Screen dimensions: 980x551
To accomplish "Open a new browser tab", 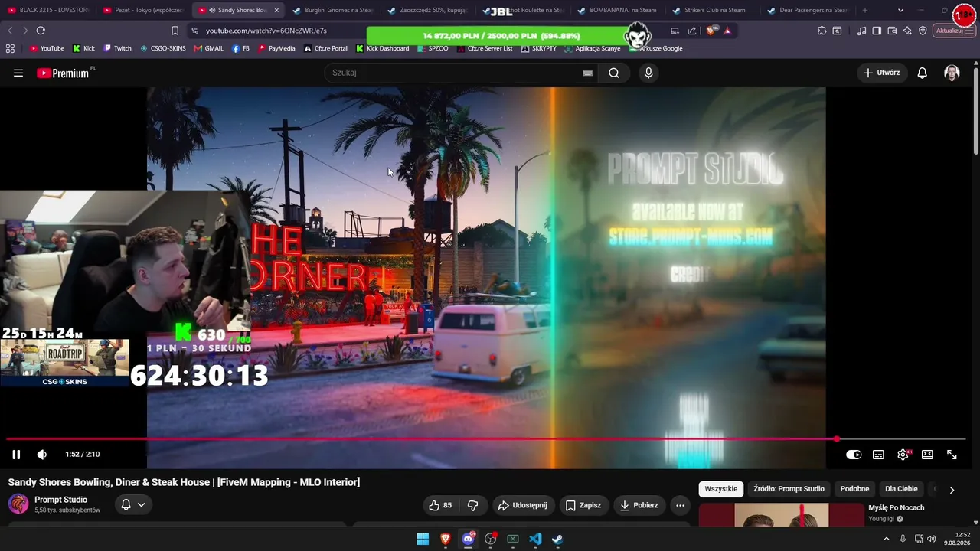I will [x=865, y=11].
